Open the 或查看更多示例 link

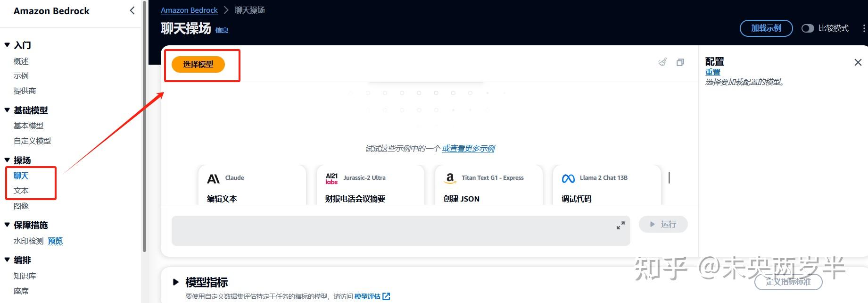coord(468,148)
